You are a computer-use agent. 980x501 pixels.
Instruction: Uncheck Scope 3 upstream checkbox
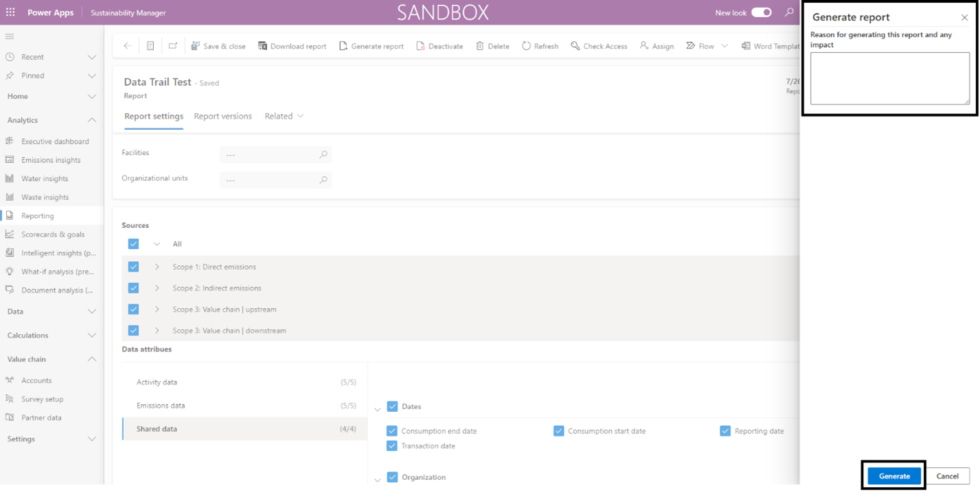coord(133,309)
